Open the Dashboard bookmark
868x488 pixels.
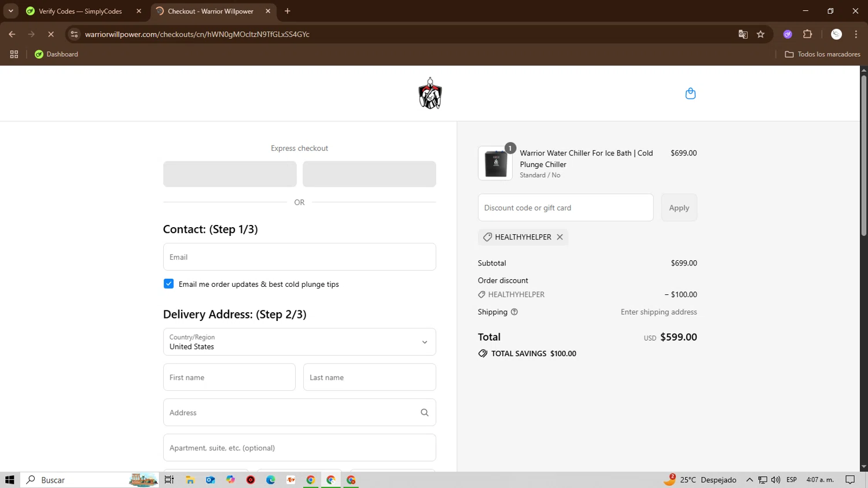click(x=56, y=54)
